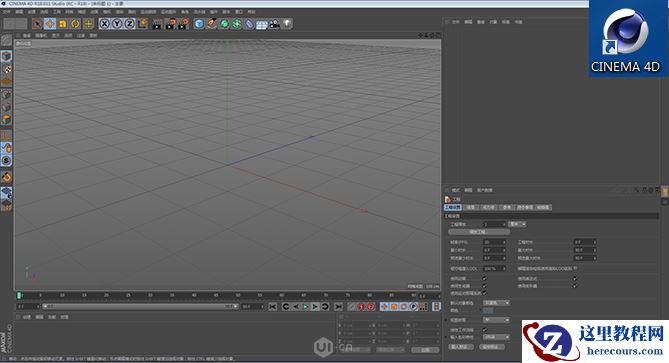Activate the Scale tool
This screenshot has height=363, width=669.
[63, 24]
